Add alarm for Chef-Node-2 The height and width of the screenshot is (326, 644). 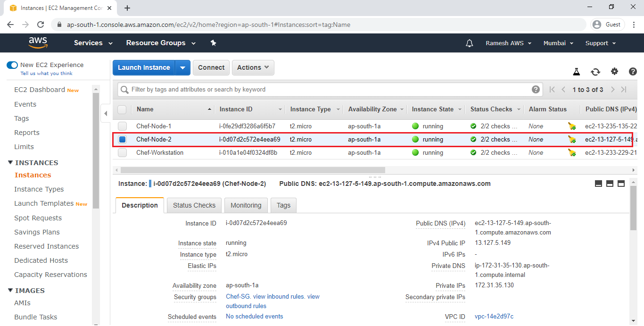click(x=572, y=139)
